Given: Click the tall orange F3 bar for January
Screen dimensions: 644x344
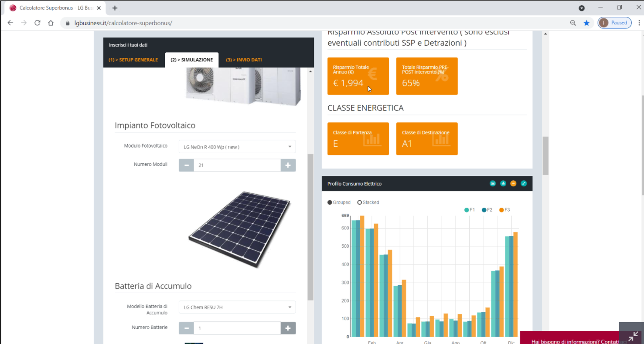Looking at the screenshot, I should pyautogui.click(x=362, y=276).
